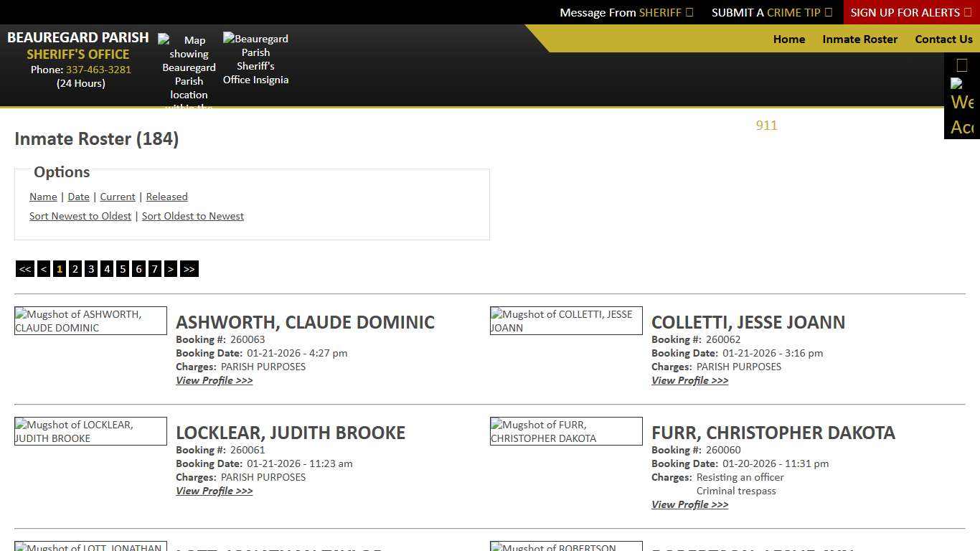
Task: Advance to next page with > button
Action: pyautogui.click(x=170, y=269)
